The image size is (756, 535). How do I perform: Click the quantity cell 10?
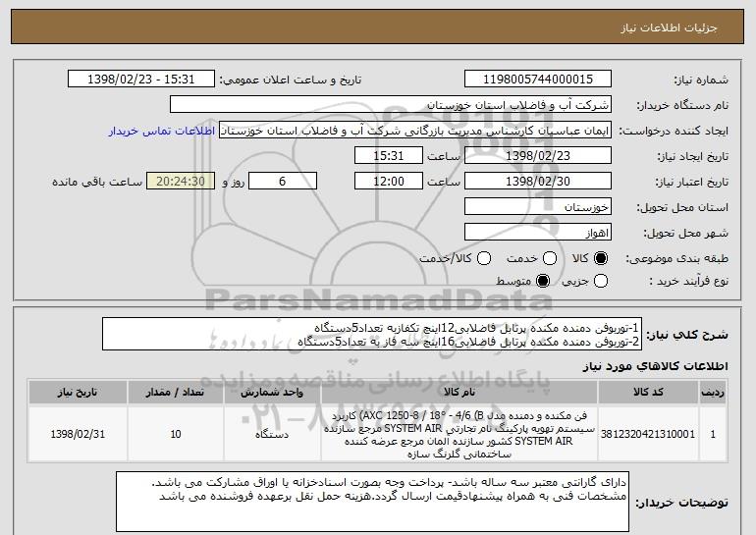(x=176, y=434)
